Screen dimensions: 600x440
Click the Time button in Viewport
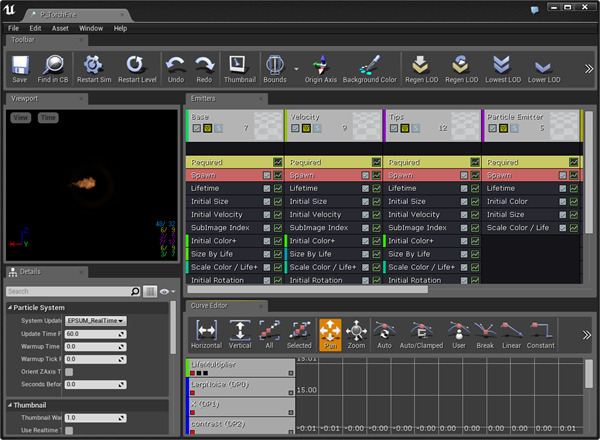[48, 118]
